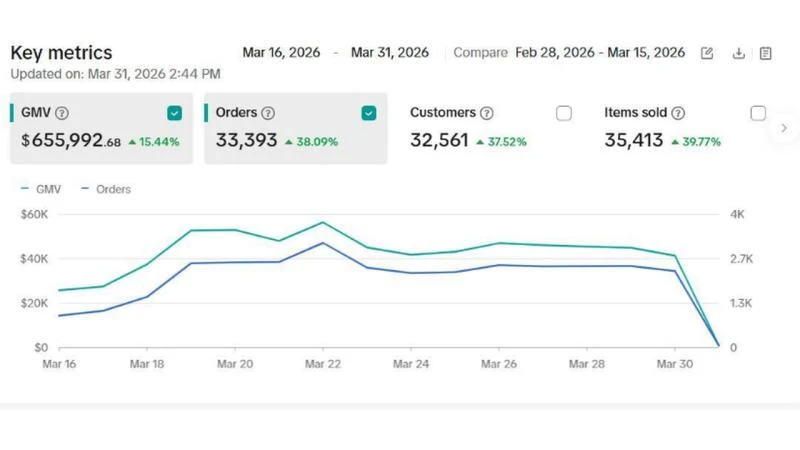Image resolution: width=800 pixels, height=450 pixels.
Task: Toggle the Orders series in chart legend
Action: click(106, 189)
